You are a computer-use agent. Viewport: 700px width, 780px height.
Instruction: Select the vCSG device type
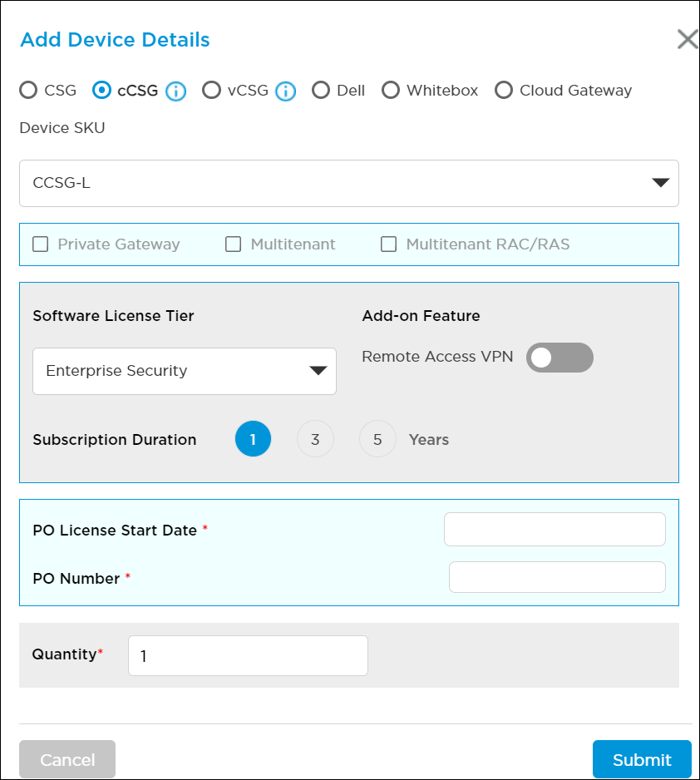pos(212,91)
